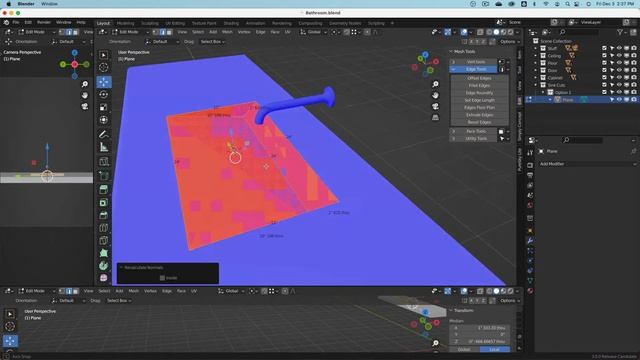Click the Median X value field in Transform panel
Screen dimensions: 640x360
(480, 328)
